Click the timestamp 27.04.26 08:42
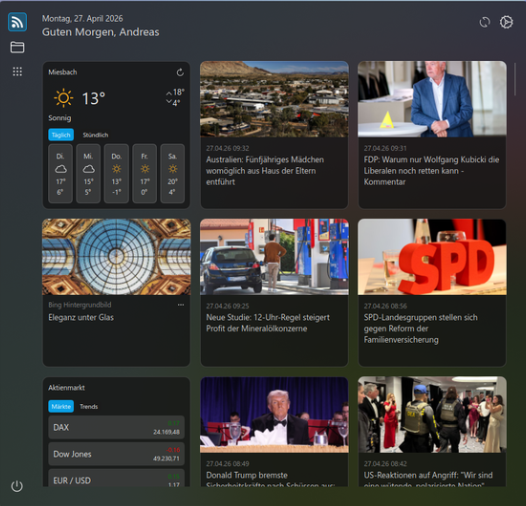 (385, 464)
